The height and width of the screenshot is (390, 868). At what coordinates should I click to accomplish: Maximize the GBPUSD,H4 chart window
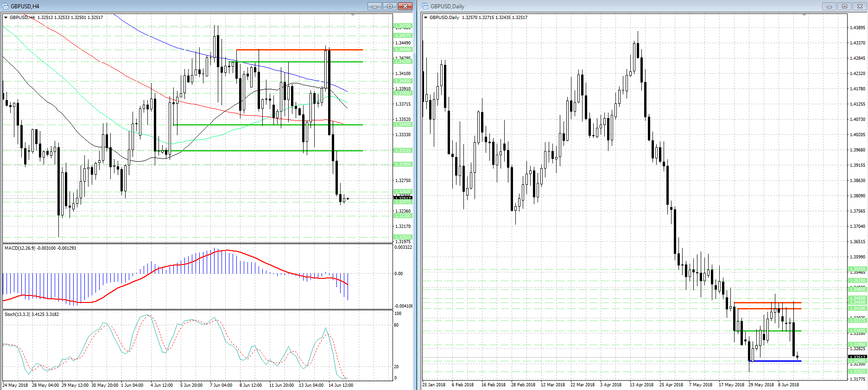pos(390,6)
